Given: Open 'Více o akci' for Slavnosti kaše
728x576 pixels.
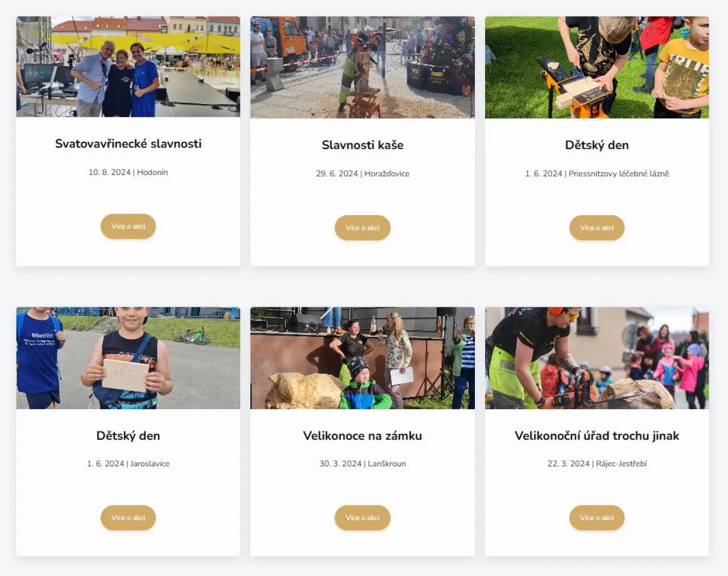Looking at the screenshot, I should click(x=362, y=228).
